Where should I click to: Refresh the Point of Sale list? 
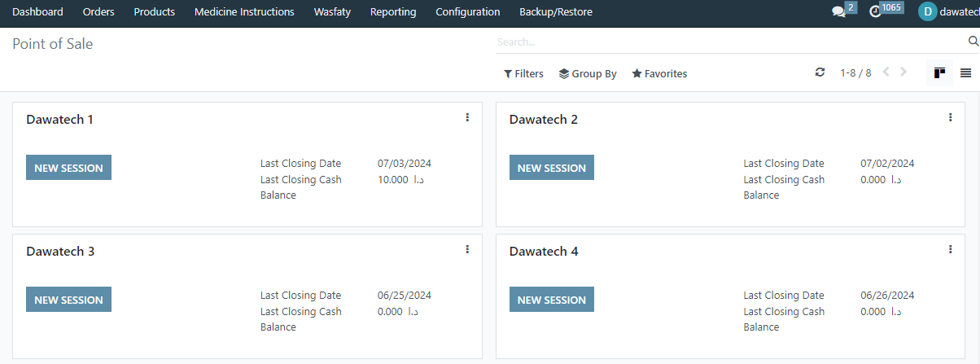click(x=820, y=72)
